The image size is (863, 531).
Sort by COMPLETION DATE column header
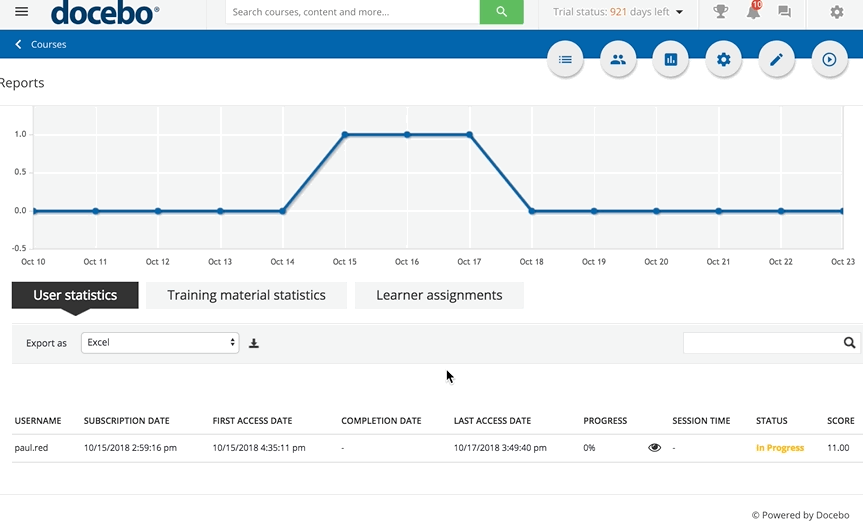tap(381, 421)
